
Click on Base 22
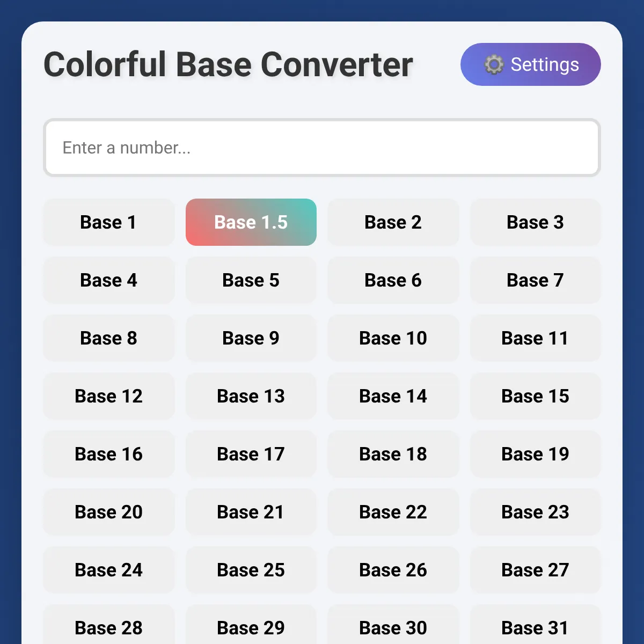pyautogui.click(x=393, y=512)
